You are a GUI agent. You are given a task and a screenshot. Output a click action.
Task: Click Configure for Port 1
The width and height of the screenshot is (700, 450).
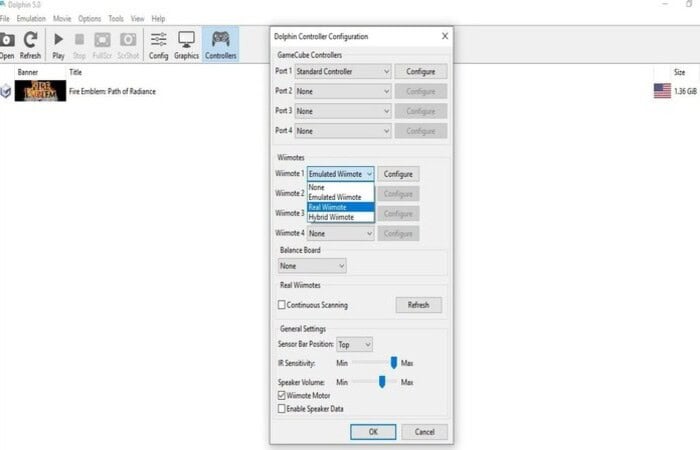[421, 71]
